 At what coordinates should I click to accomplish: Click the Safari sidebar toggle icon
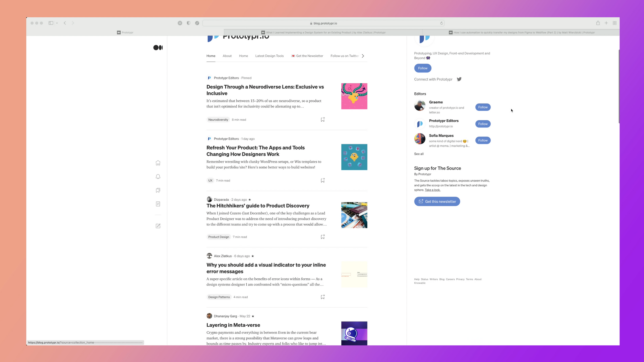coord(51,23)
